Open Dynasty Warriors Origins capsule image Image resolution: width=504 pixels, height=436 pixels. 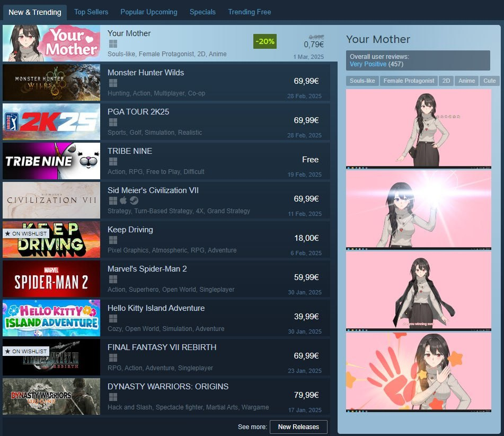tap(51, 396)
